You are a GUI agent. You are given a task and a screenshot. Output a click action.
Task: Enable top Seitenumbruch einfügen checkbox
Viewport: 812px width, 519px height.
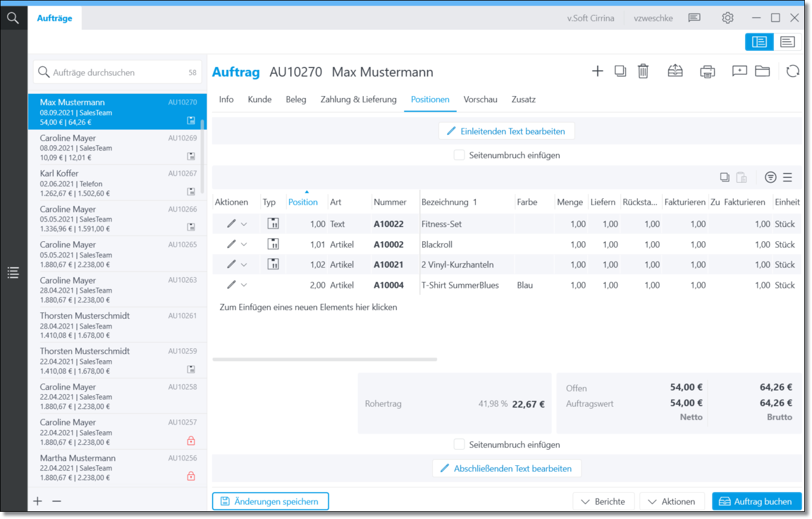pos(459,155)
